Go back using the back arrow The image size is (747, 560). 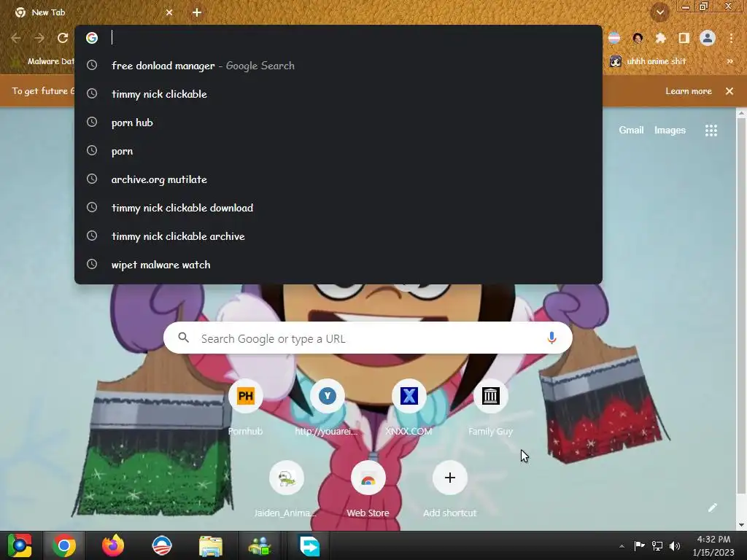click(16, 38)
